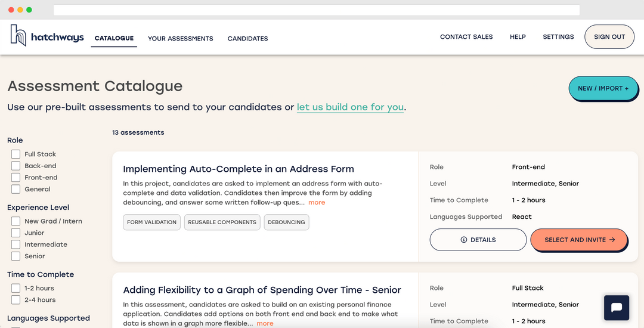Switch to the Your Assessments tab
Viewport: 644px width, 328px height.
point(180,39)
